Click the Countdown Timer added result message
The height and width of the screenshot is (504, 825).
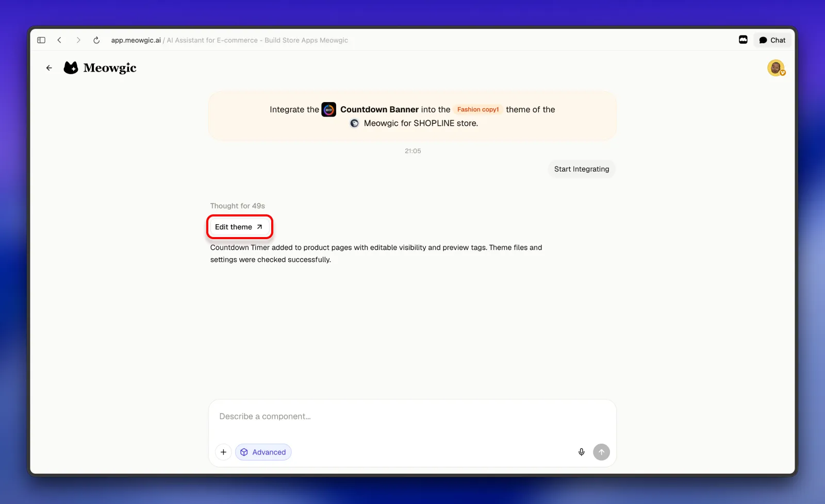[376, 254]
